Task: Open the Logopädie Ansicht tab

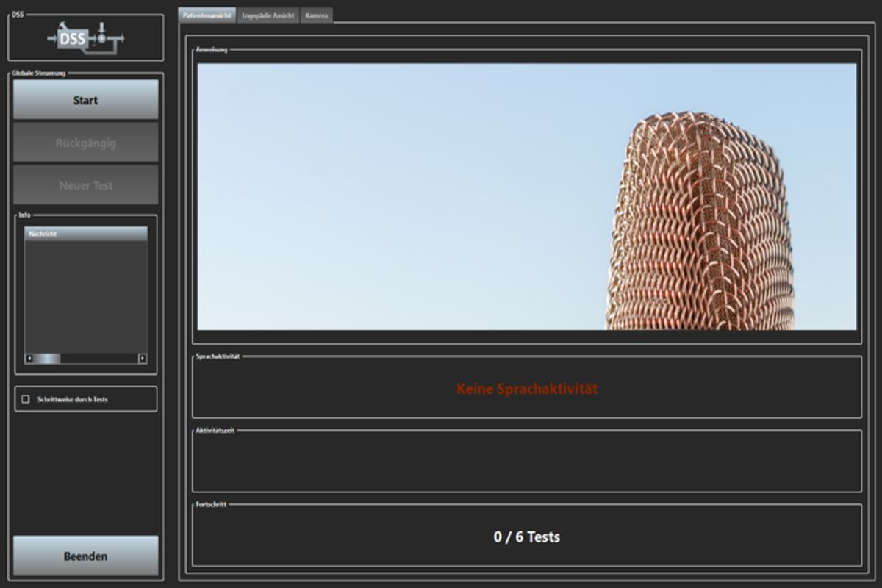Action: click(268, 15)
